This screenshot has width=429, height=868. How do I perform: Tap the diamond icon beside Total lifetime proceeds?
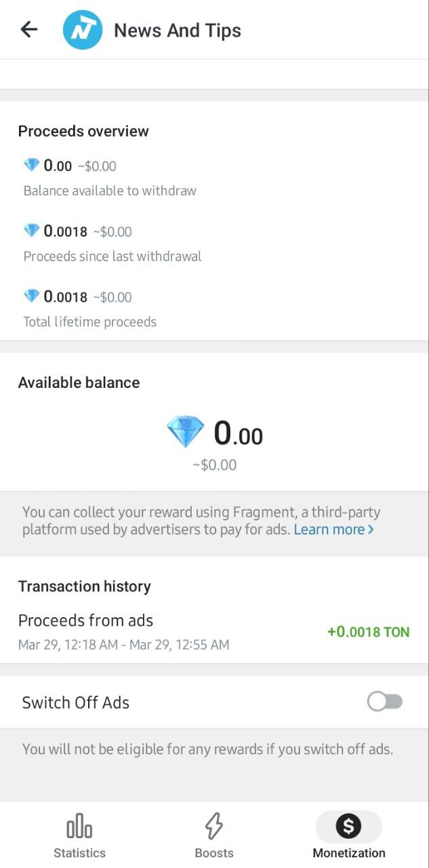[x=32, y=296]
